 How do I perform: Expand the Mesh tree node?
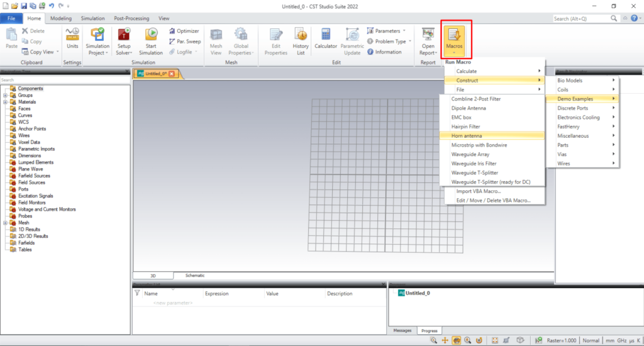pyautogui.click(x=5, y=223)
